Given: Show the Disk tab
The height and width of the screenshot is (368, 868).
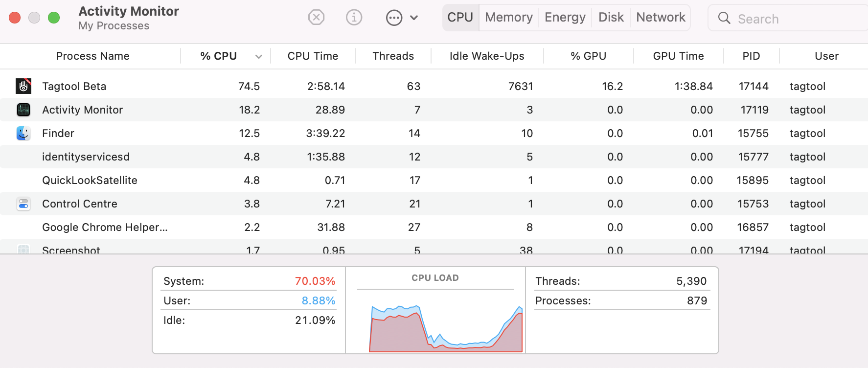Looking at the screenshot, I should point(611,18).
